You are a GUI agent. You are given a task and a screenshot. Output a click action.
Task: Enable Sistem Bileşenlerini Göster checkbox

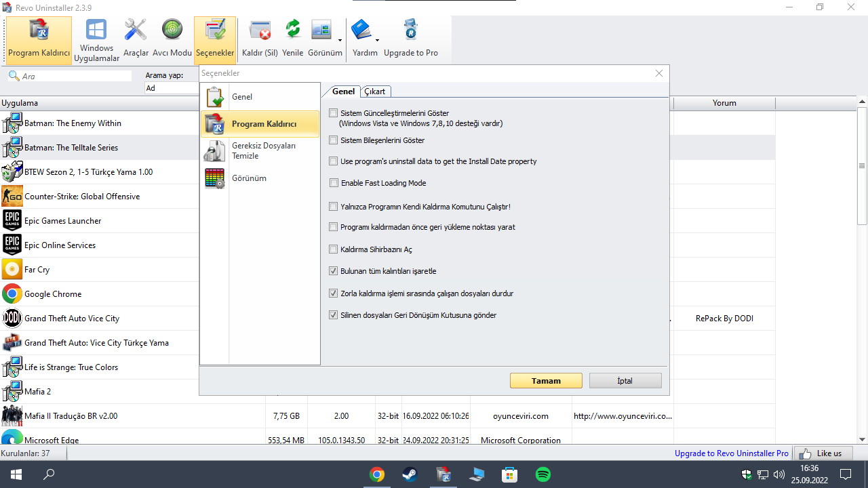[333, 140]
